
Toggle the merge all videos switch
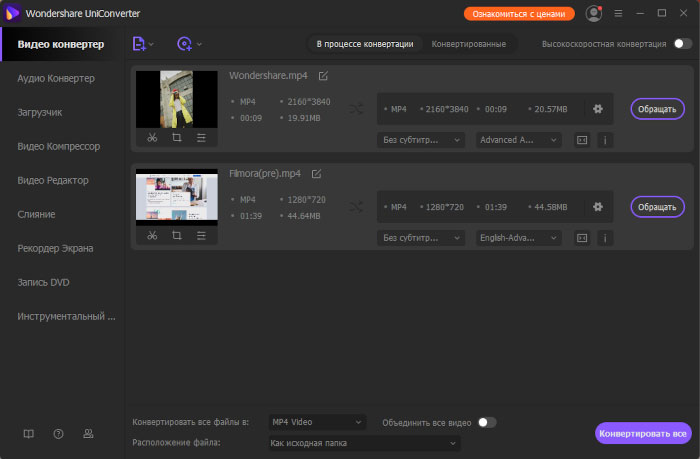point(486,422)
